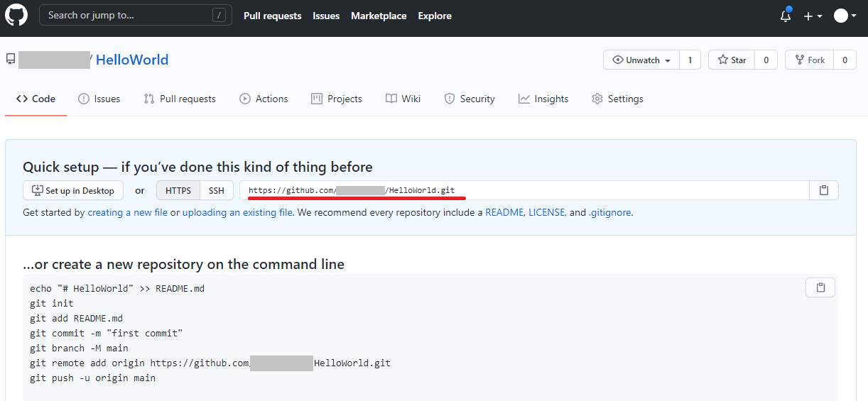
Task: Click the stargazers count 0
Action: click(x=766, y=60)
